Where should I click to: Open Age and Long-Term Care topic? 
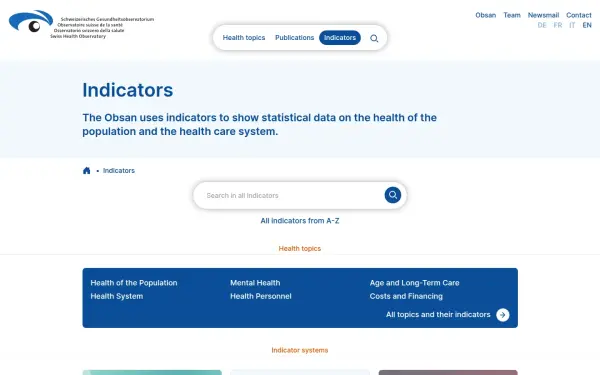coord(414,283)
